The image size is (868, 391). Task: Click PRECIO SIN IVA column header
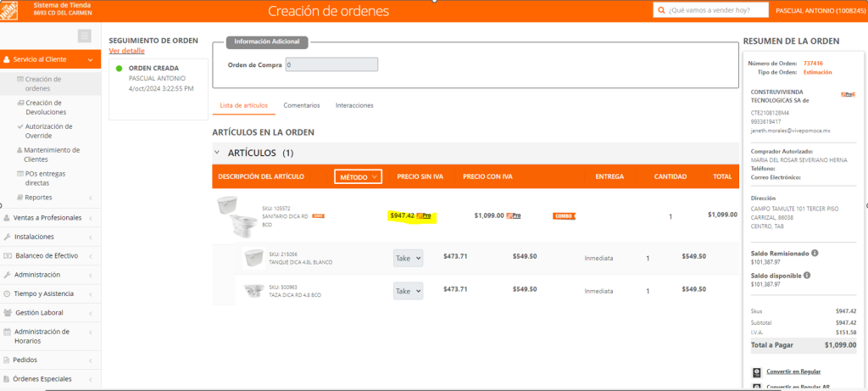click(x=420, y=176)
